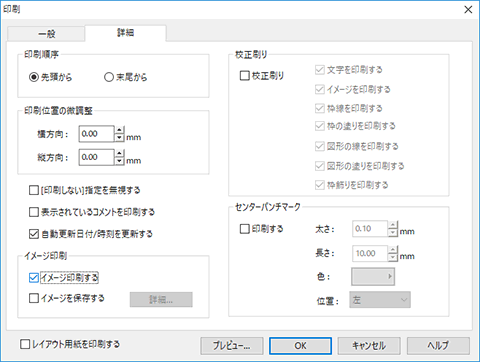480x362 pixels.
Task: Enable the 校正刷り checkbox
Action: [x=245, y=76]
